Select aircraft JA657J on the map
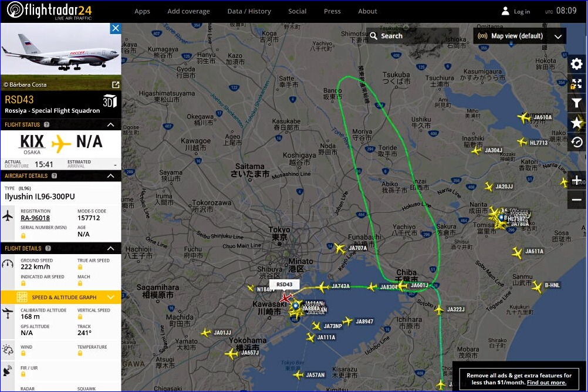588x392 pixels. coord(232,353)
